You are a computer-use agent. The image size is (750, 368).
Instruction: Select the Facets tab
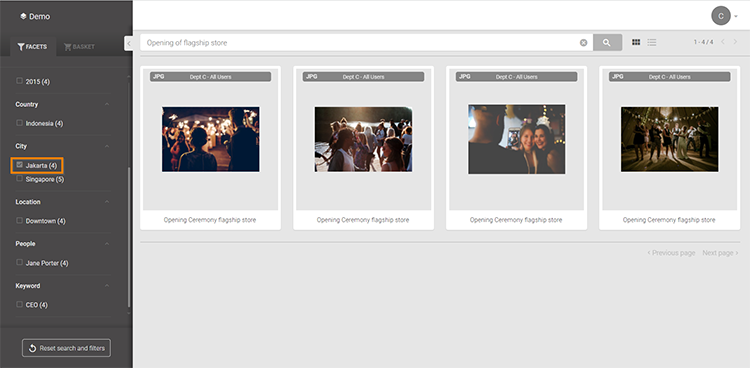click(x=33, y=47)
